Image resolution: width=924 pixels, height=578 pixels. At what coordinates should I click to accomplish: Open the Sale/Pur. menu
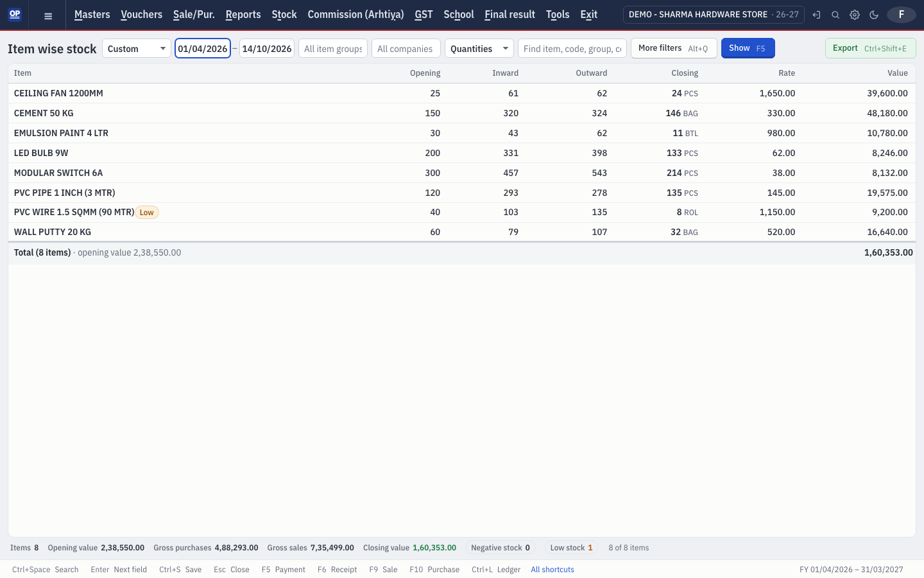tap(194, 15)
